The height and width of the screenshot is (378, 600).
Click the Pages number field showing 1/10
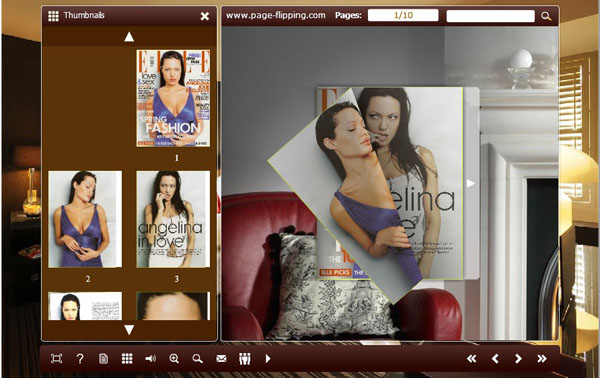[403, 15]
